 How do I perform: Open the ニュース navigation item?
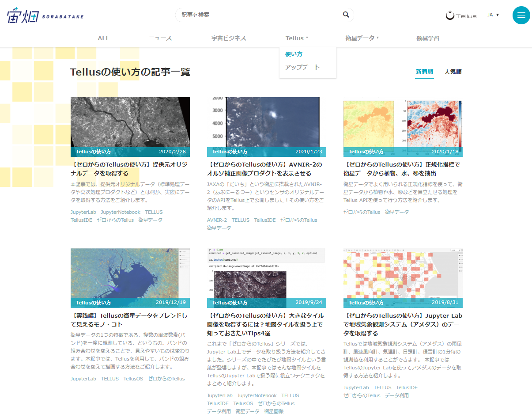tap(160, 38)
